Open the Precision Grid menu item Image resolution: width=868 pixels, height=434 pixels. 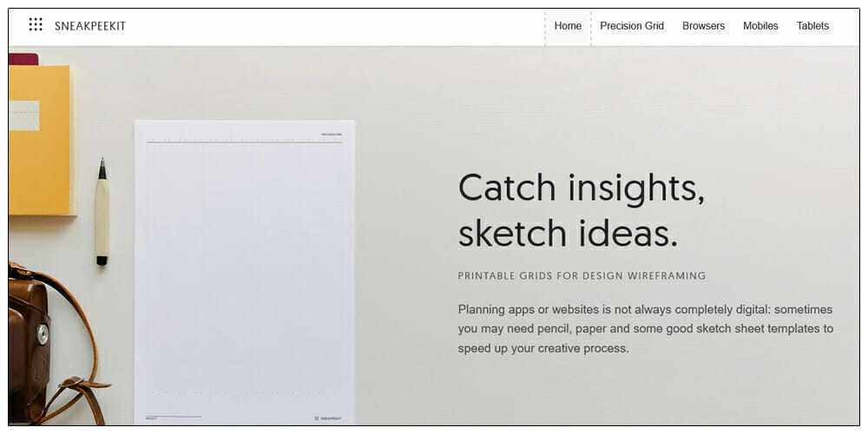tap(632, 26)
